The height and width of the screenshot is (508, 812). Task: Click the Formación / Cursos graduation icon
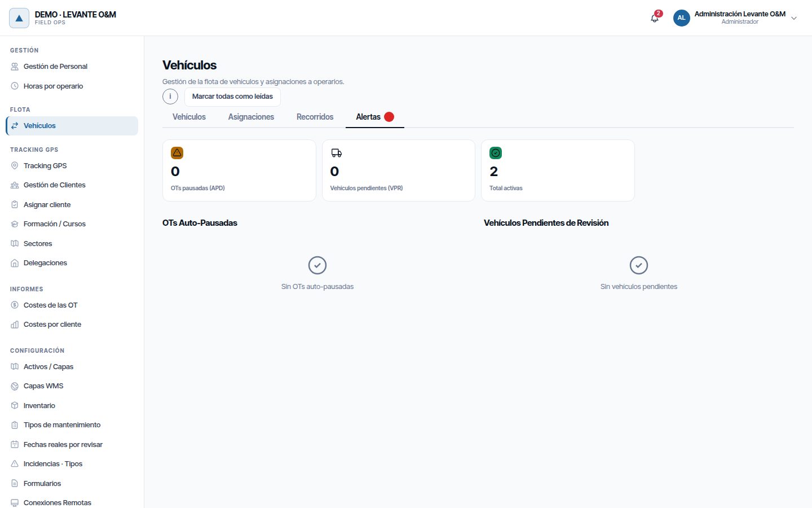tap(15, 224)
